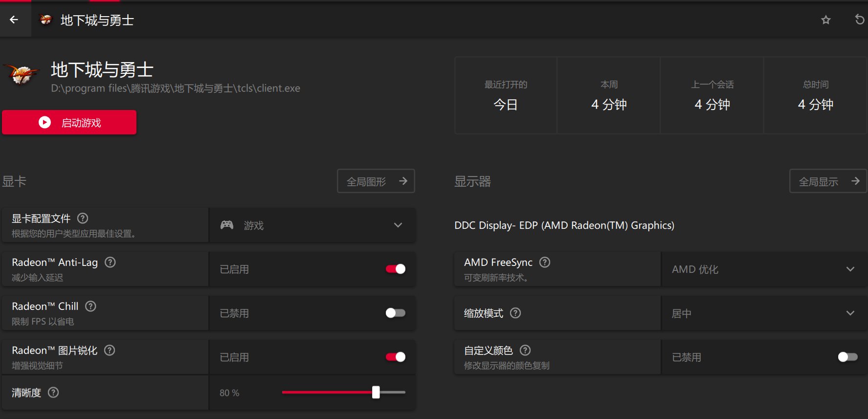Show help for 显卡配置文件
Viewport: 868px width, 419px height.
pyautogui.click(x=83, y=218)
